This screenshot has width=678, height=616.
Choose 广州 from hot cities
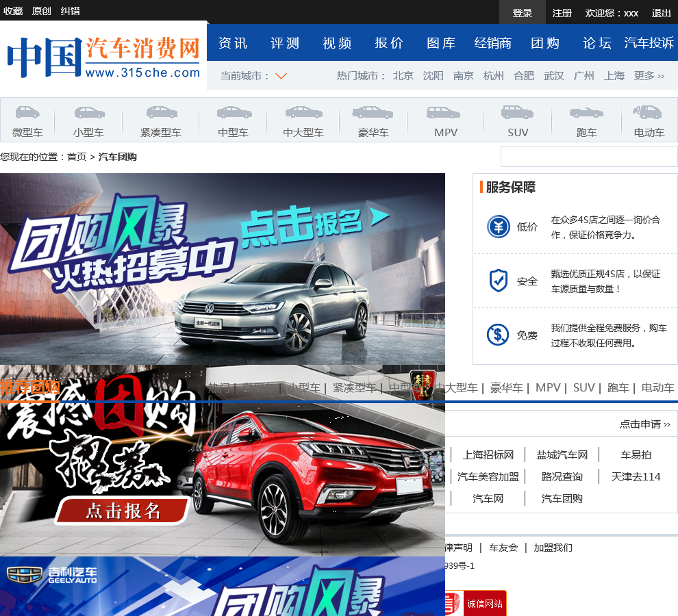click(x=583, y=76)
